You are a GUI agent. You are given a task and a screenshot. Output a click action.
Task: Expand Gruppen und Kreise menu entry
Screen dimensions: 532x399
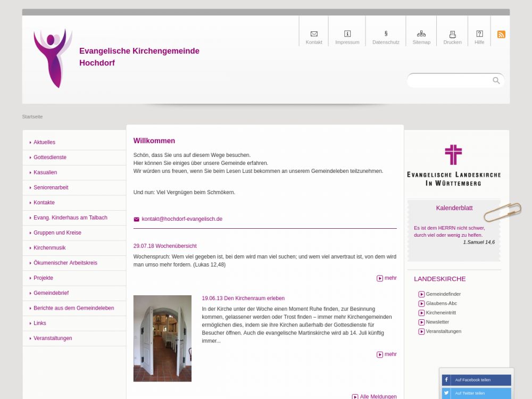57,233
